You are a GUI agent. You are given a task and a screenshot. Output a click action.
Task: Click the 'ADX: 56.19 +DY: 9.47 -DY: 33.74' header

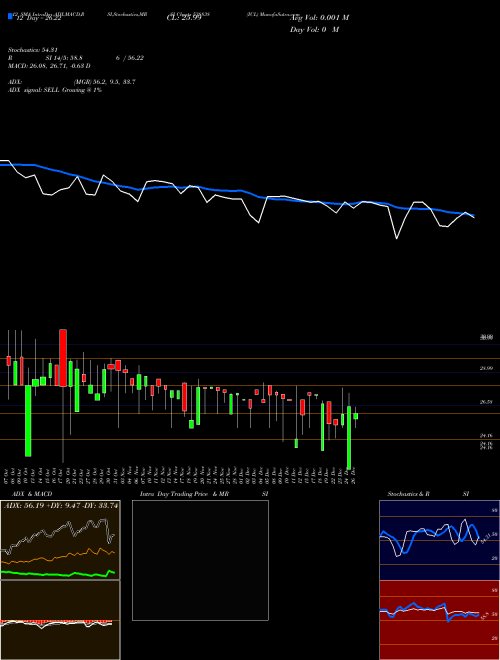point(61,506)
